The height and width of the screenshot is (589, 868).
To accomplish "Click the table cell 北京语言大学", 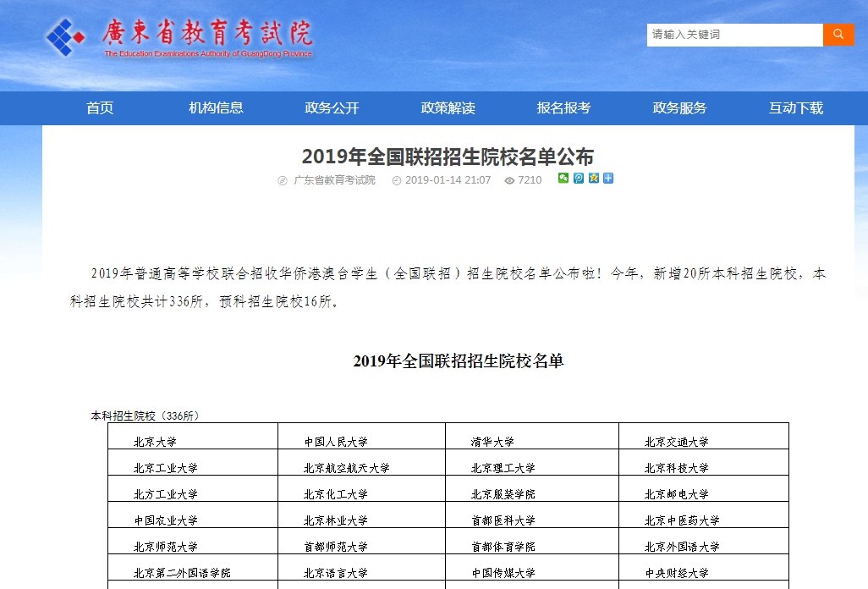I will coord(361,567).
